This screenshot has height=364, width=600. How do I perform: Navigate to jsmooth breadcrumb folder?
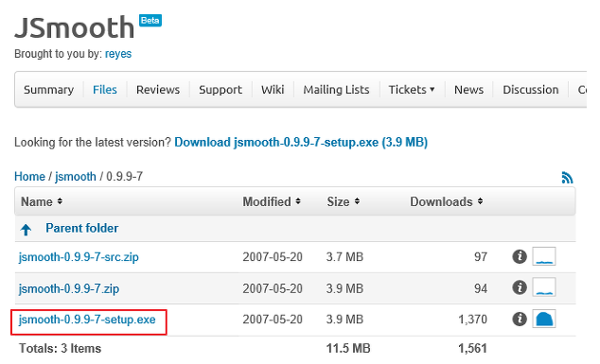pyautogui.click(x=76, y=176)
